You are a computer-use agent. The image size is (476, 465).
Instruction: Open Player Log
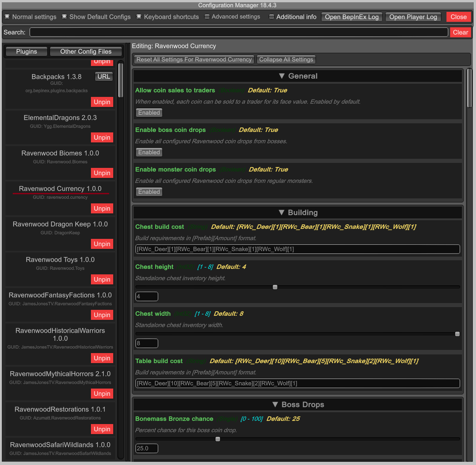click(413, 17)
